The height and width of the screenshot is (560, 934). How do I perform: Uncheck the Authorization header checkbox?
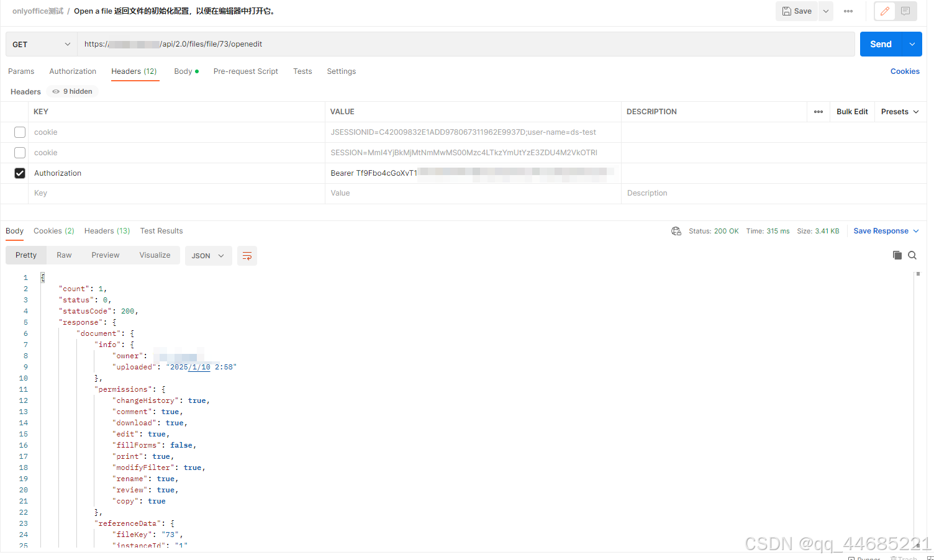tap(19, 173)
